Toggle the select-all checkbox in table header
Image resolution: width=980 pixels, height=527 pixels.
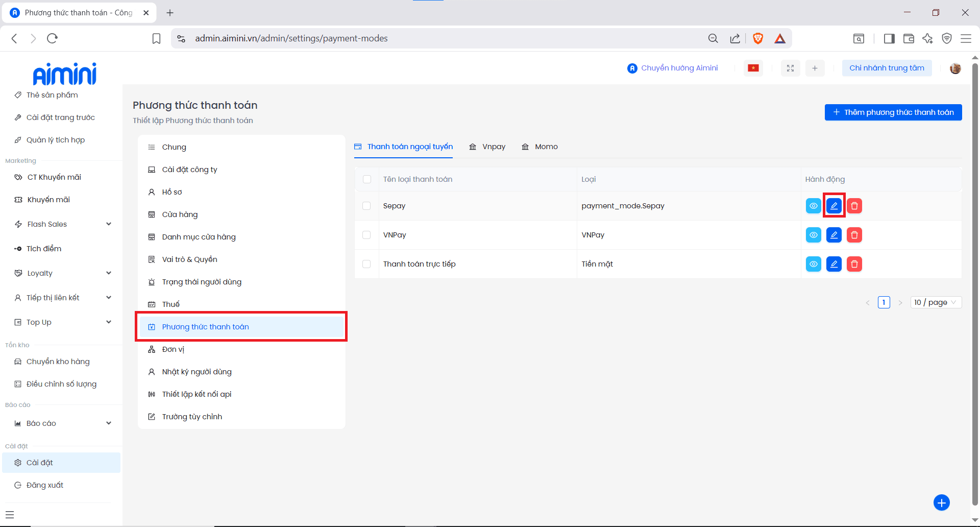[x=366, y=179]
